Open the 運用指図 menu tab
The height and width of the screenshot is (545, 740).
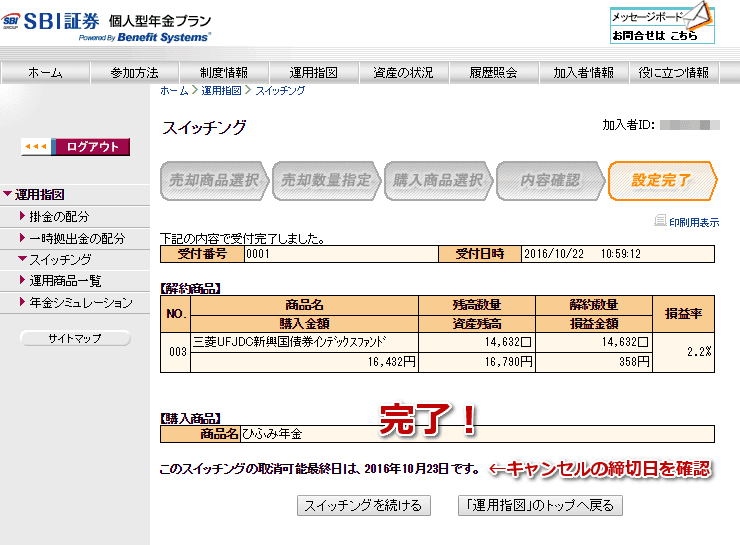point(314,73)
